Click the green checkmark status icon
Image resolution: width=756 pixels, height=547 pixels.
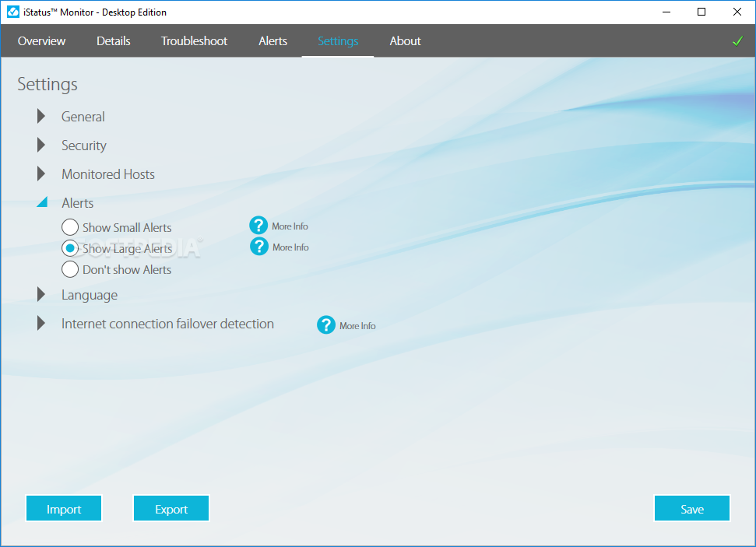[737, 41]
